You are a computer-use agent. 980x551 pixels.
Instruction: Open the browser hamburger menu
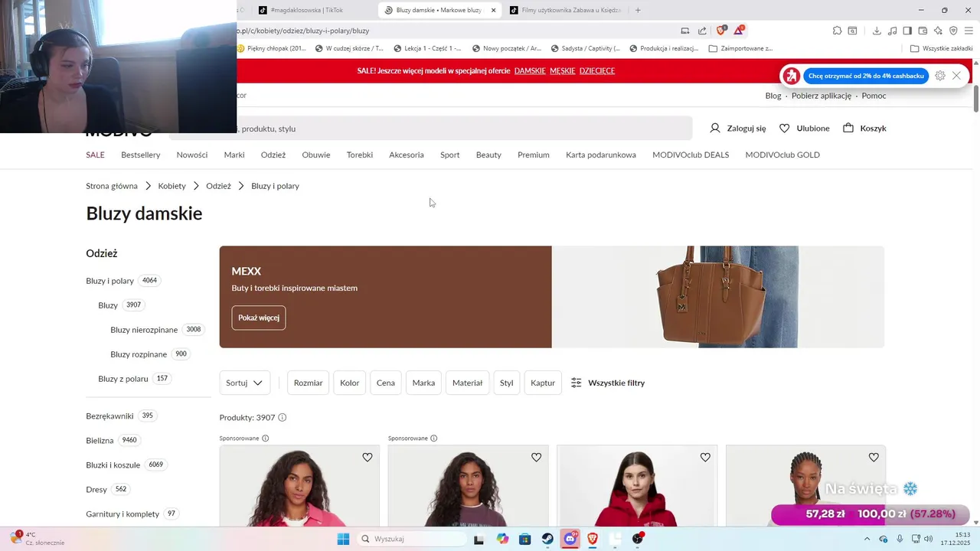[x=969, y=31]
